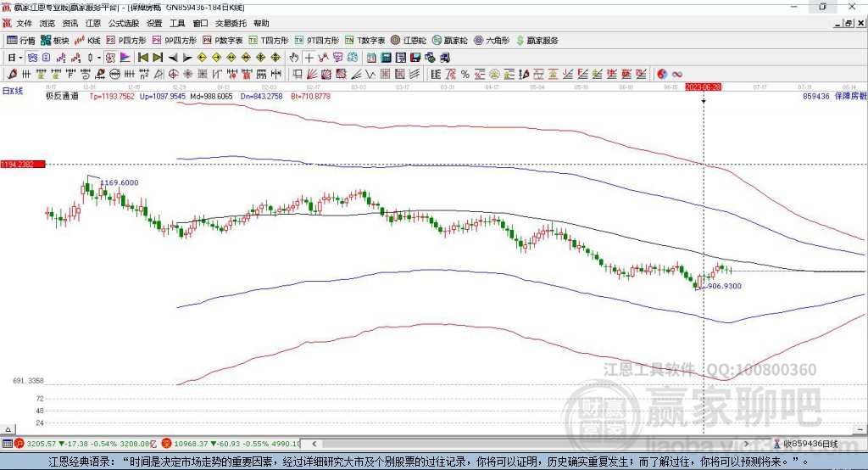Open the 板块 sector view

pos(54,41)
